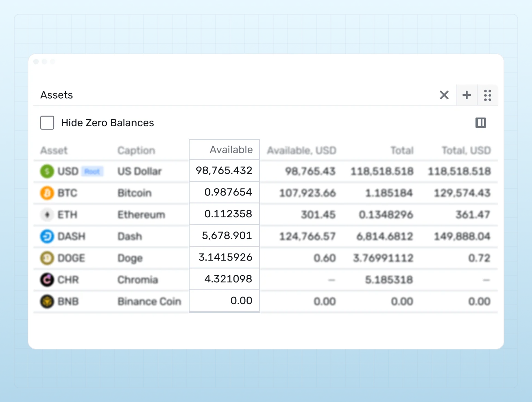Sort by the Caption column header
532x402 pixels.
136,150
